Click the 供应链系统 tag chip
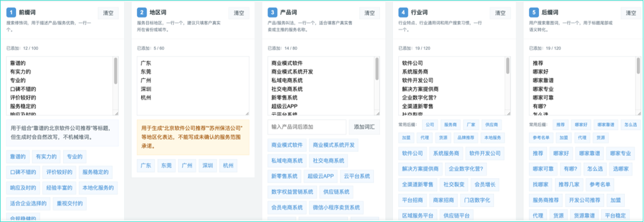The height and width of the screenshot is (222, 644). click(x=336, y=192)
